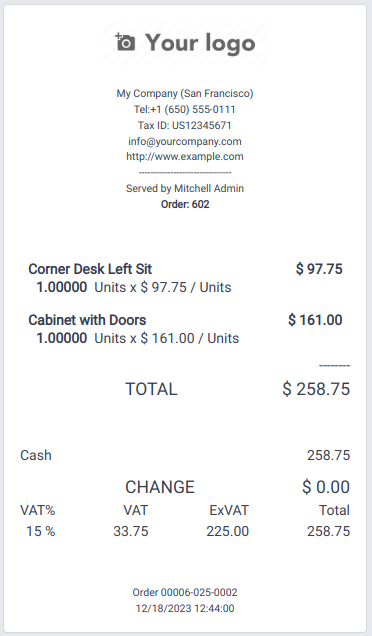Select the Corner Desk Left Sit product line

coord(185,278)
